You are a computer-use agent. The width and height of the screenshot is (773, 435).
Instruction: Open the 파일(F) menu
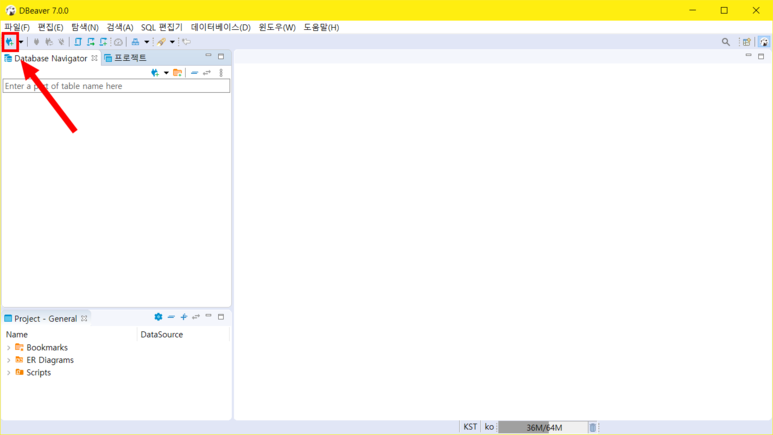17,27
